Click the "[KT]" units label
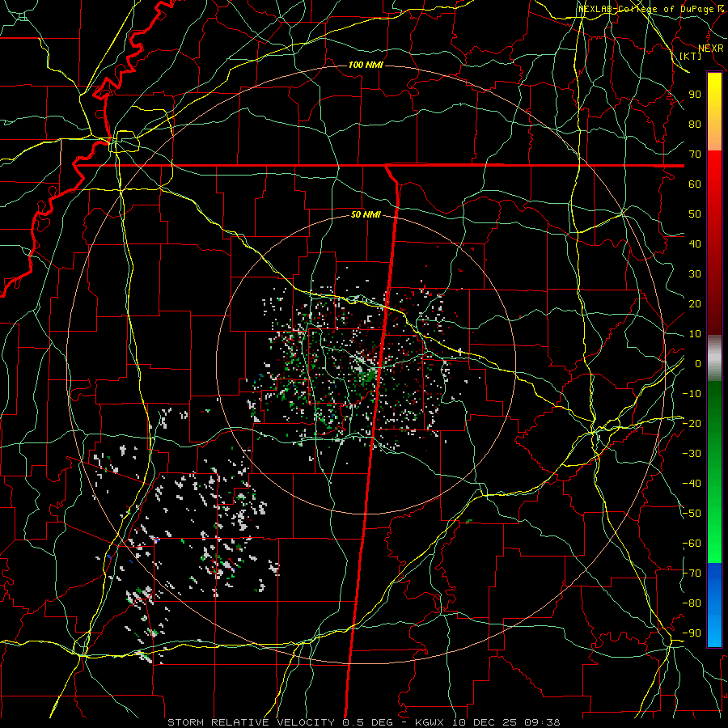This screenshot has height=728, width=728. coord(691,56)
